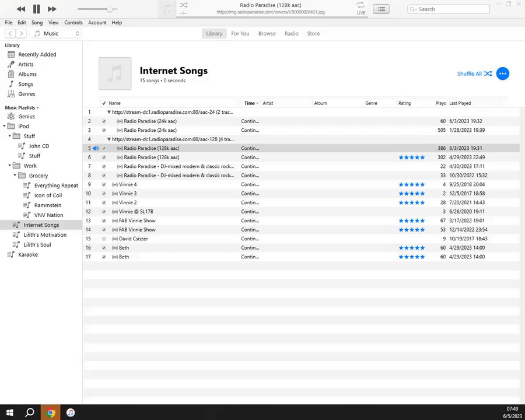Check the David Csiszer checkbox
This screenshot has width=525, height=420.
pos(104,239)
